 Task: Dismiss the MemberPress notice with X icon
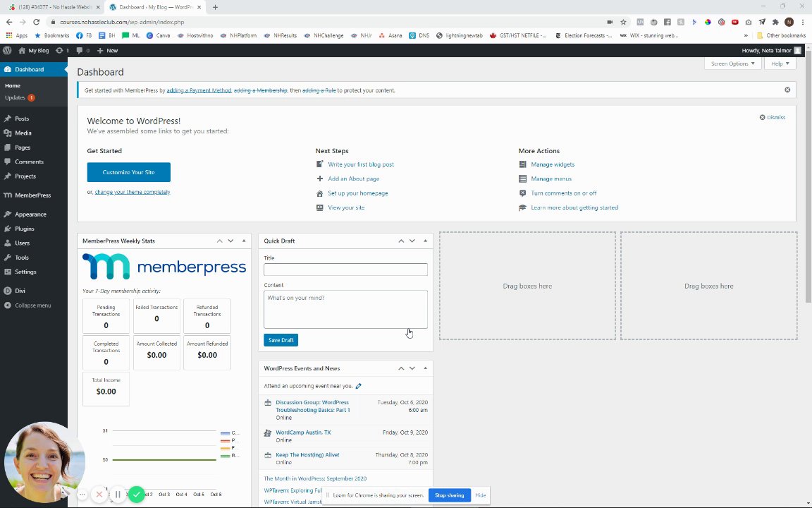(787, 90)
